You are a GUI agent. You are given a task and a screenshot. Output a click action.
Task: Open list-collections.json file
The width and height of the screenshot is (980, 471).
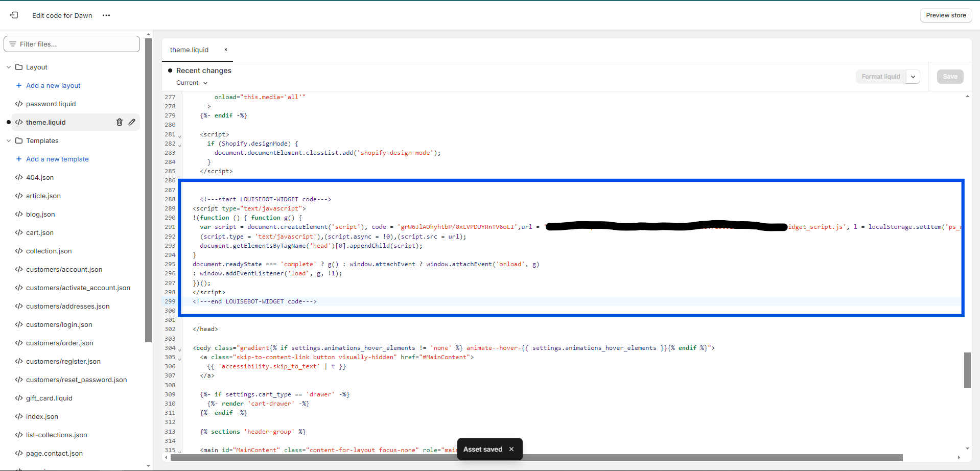[x=57, y=435]
